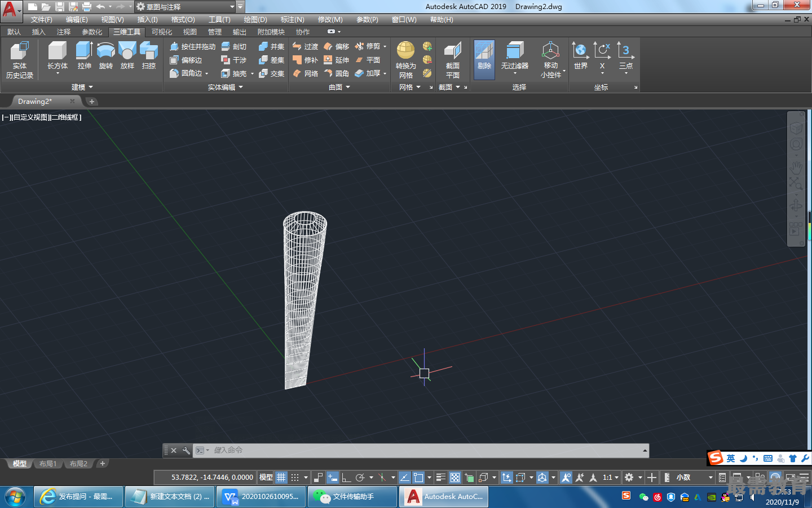812x508 pixels.
Task: Click the save icon in quick access toolbar
Action: click(60, 7)
